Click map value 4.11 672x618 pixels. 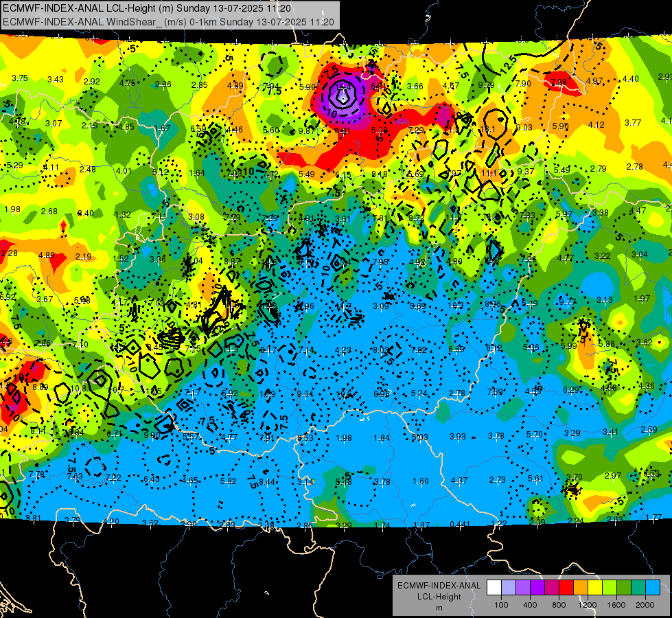pos(51,168)
